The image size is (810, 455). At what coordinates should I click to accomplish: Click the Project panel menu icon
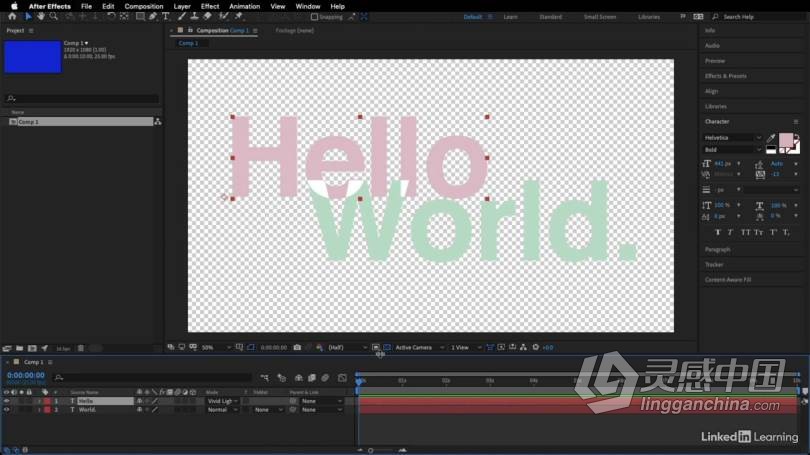(x=31, y=30)
